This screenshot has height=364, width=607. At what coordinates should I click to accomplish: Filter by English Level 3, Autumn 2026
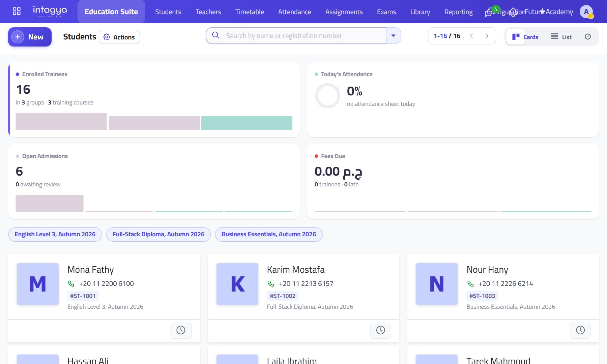[55, 234]
